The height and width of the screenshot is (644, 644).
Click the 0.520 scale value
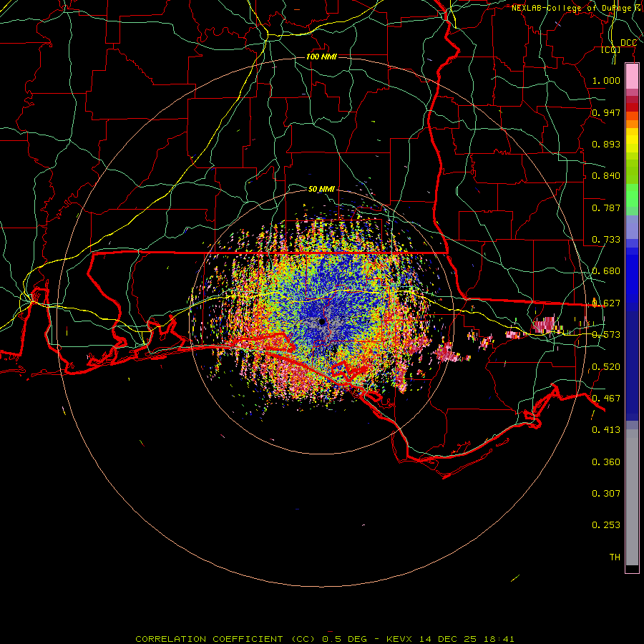tap(606, 367)
